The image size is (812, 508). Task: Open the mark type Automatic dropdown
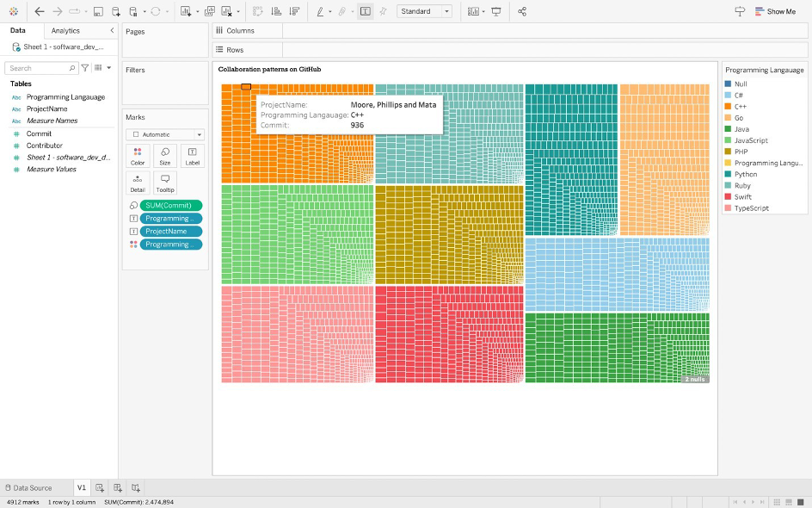tap(164, 134)
